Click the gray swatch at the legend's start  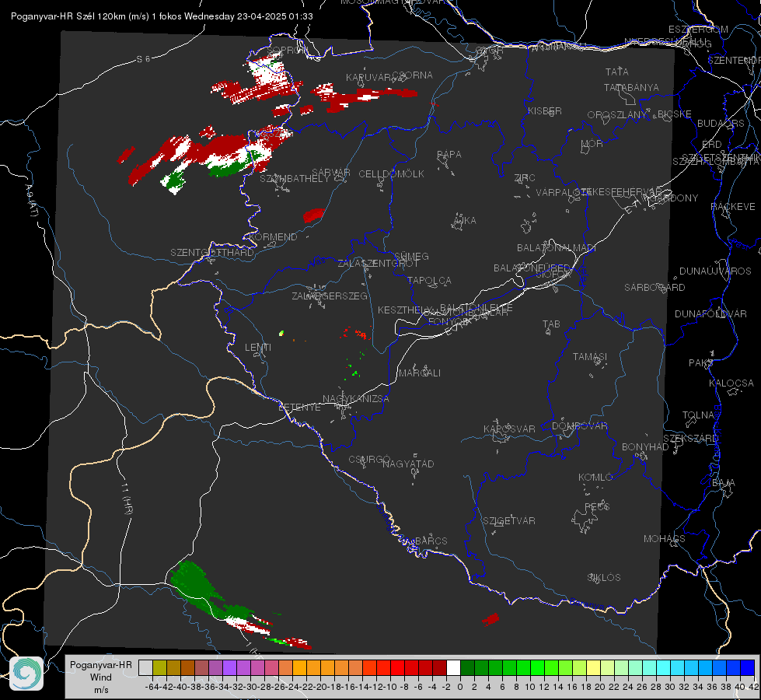coord(145,668)
